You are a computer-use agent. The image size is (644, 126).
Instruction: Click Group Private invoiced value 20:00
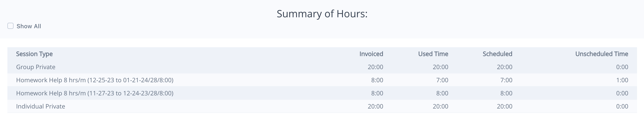[375, 67]
